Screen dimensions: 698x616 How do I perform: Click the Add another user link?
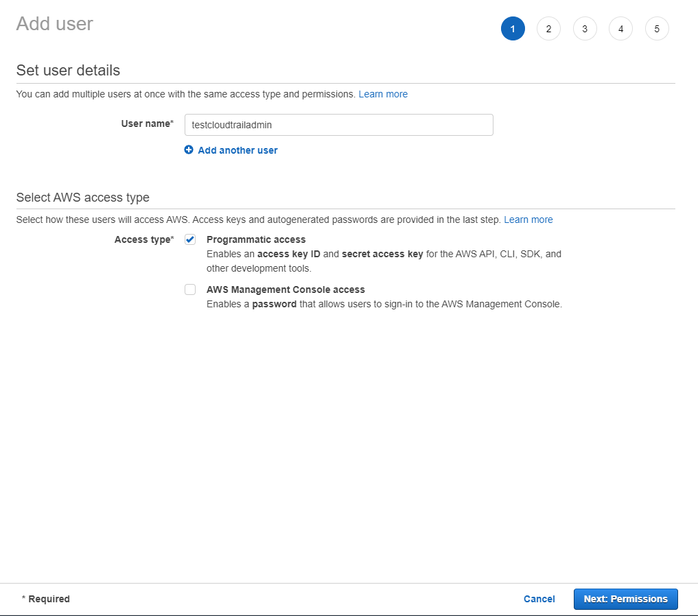coord(237,150)
